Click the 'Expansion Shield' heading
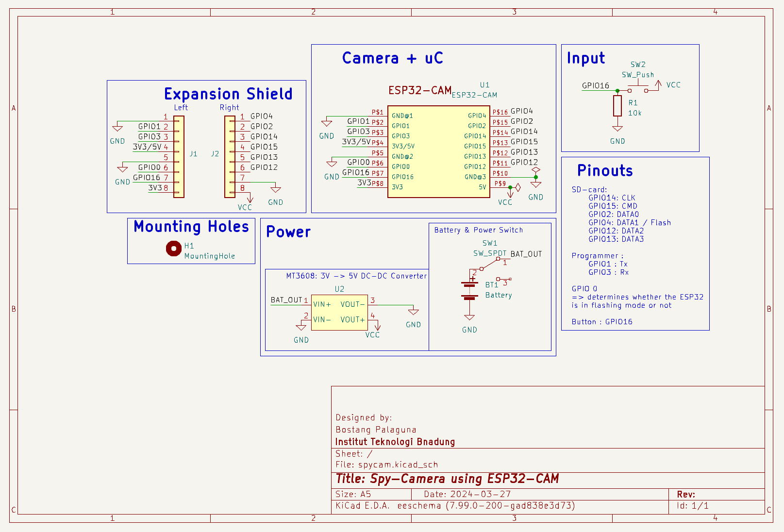 [x=228, y=94]
